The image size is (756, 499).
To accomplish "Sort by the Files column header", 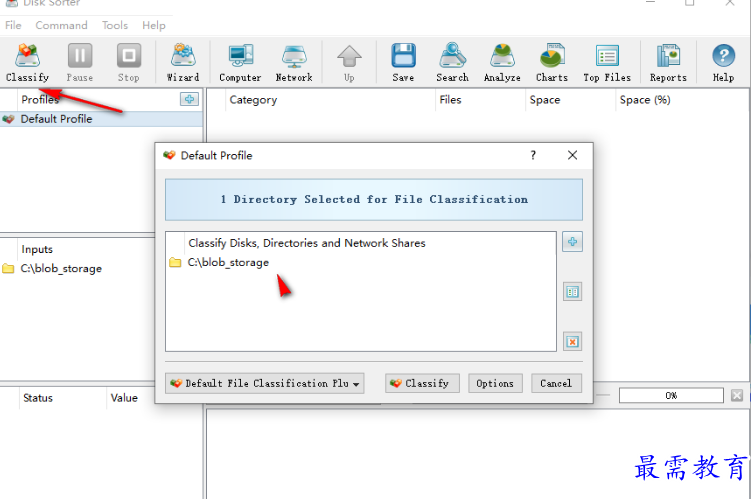I will click(480, 100).
